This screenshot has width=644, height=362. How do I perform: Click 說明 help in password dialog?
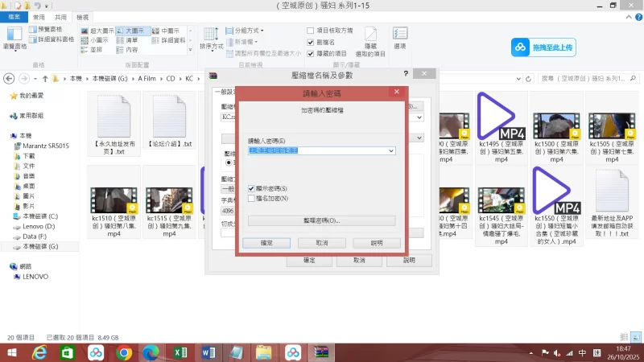point(377,243)
